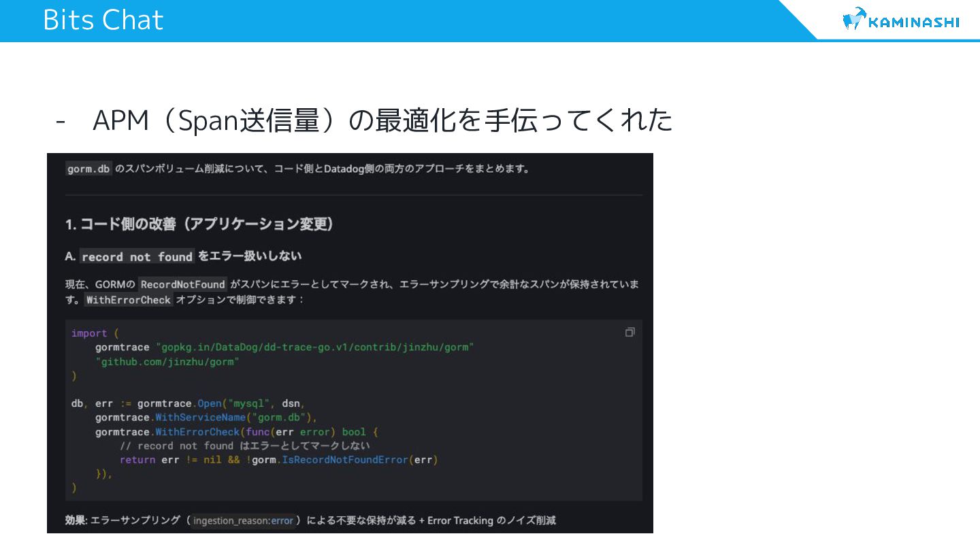This screenshot has width=980, height=551.
Task: Click the "Bits Chat" slide title
Action: 103,20
